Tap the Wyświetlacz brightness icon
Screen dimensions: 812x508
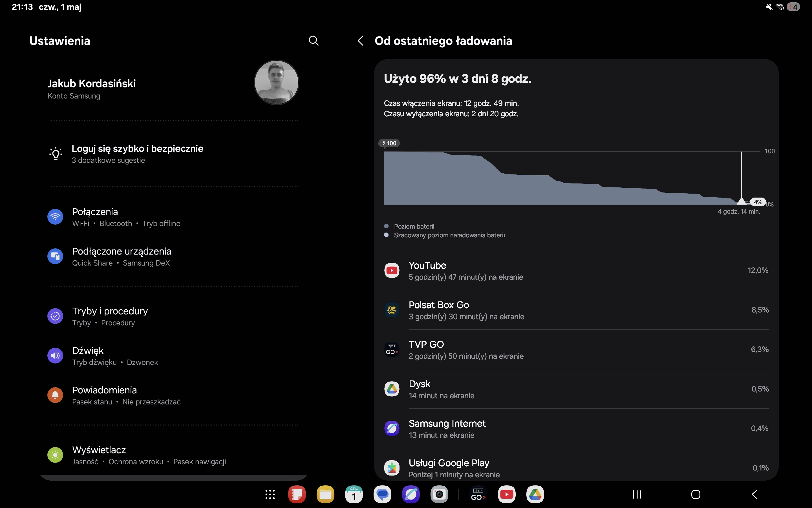(55, 455)
